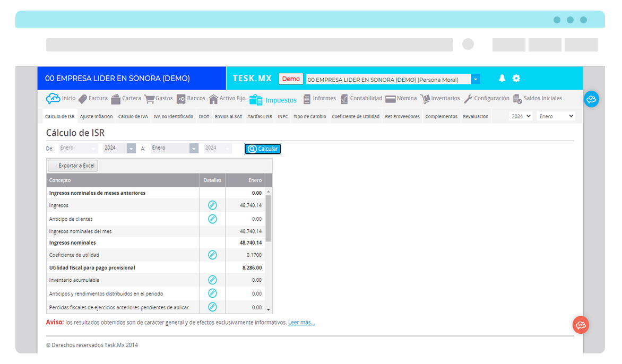This screenshot has height=364, width=622.
Task: Expand the company selector dropdown
Action: point(476,78)
